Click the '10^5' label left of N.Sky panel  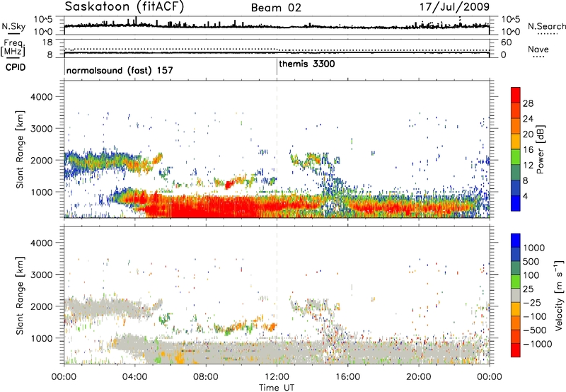(x=43, y=20)
